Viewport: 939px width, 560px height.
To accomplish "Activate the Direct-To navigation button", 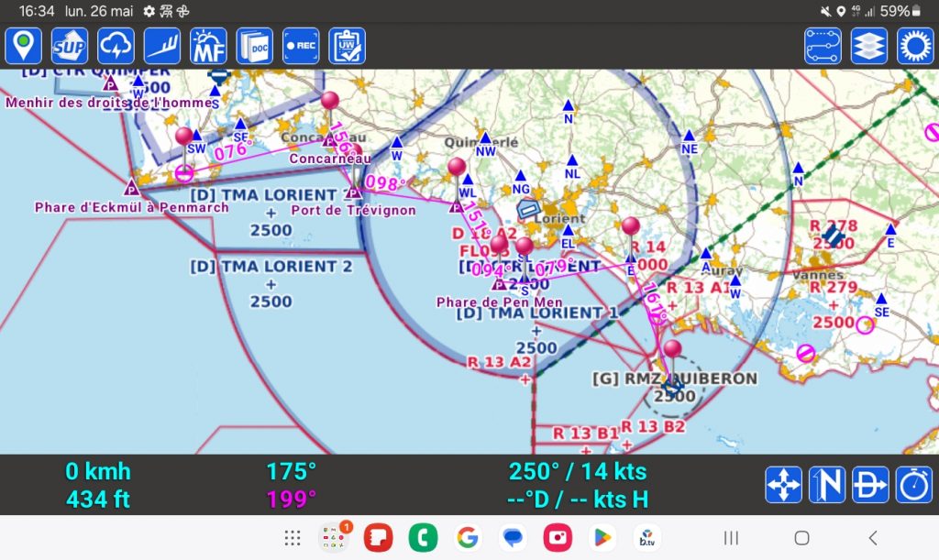I will pos(870,485).
